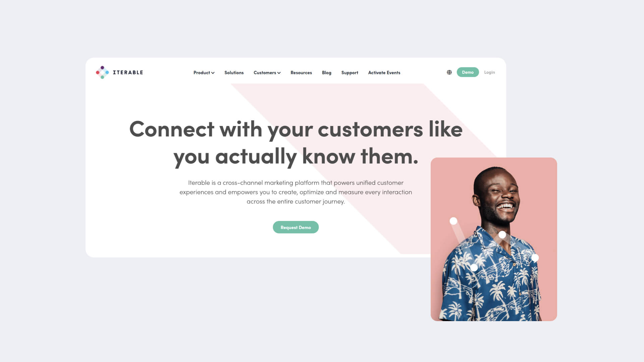The image size is (644, 362).
Task: Click the first white dot indicator on image
Action: tap(453, 221)
